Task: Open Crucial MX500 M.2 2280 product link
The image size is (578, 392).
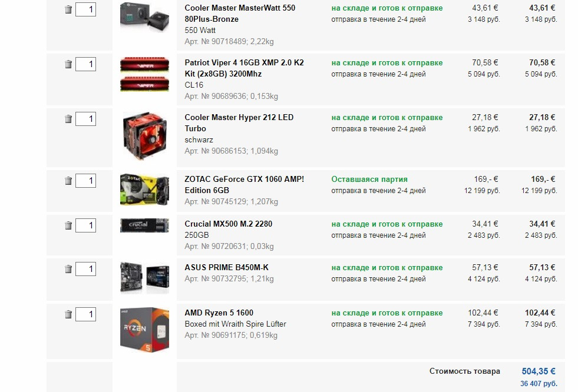Action: click(x=228, y=224)
